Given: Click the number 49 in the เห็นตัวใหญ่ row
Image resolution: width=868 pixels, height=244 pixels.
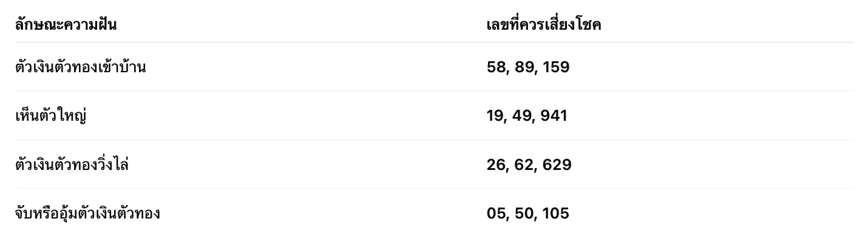Looking at the screenshot, I should point(523,115).
